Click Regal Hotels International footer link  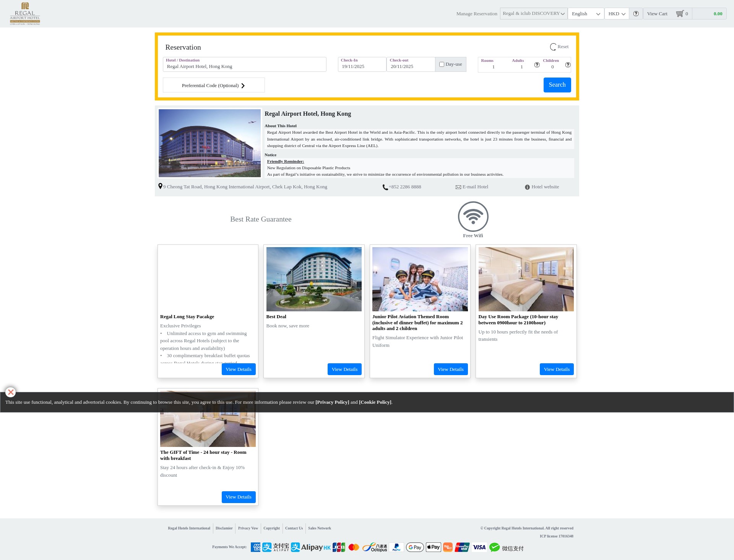pos(189,528)
